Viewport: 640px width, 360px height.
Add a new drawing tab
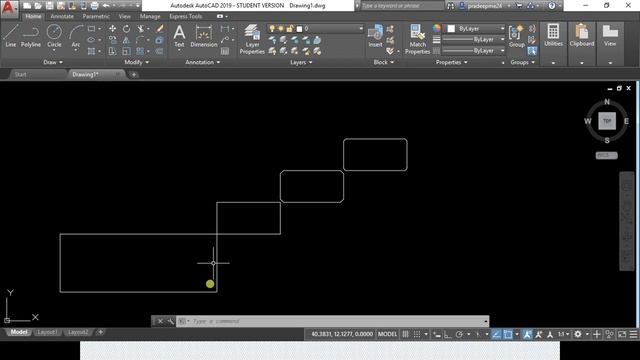click(133, 74)
